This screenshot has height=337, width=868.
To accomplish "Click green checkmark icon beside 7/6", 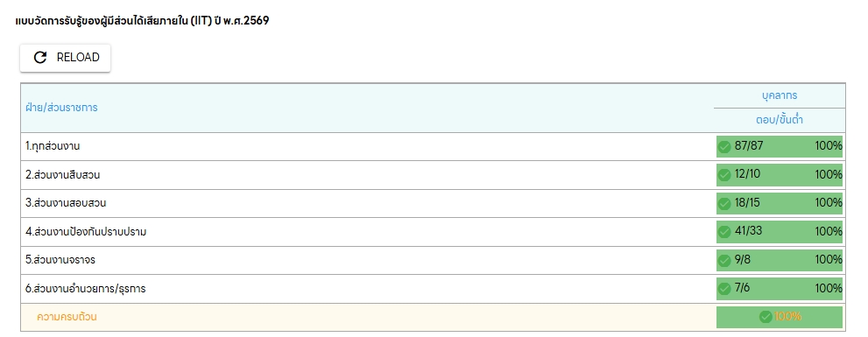I will pyautogui.click(x=724, y=289).
